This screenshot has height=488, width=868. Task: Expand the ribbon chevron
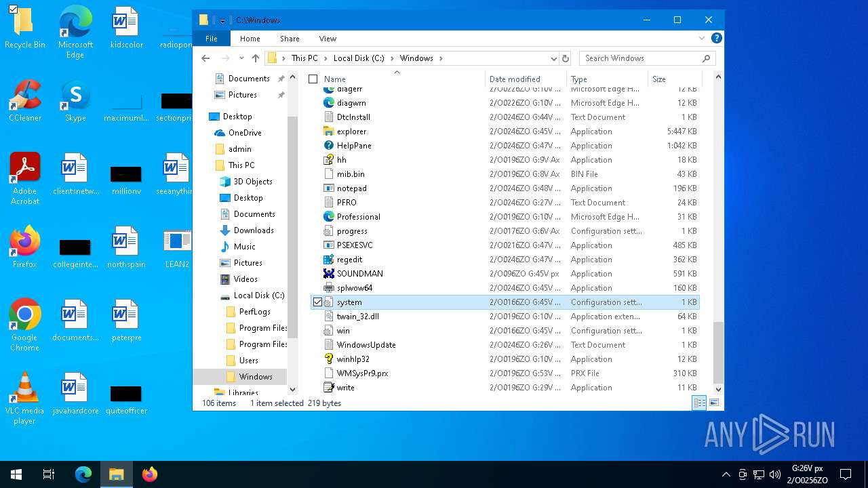pos(702,39)
